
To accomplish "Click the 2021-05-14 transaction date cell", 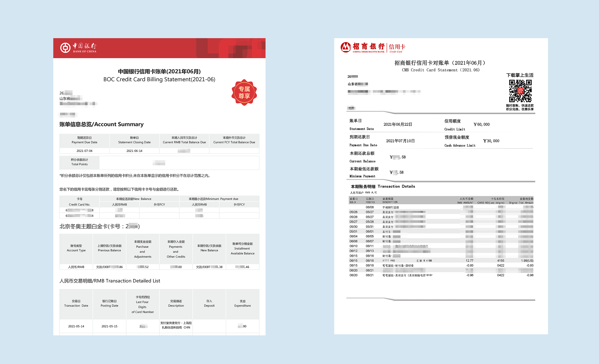I will coord(76,326).
